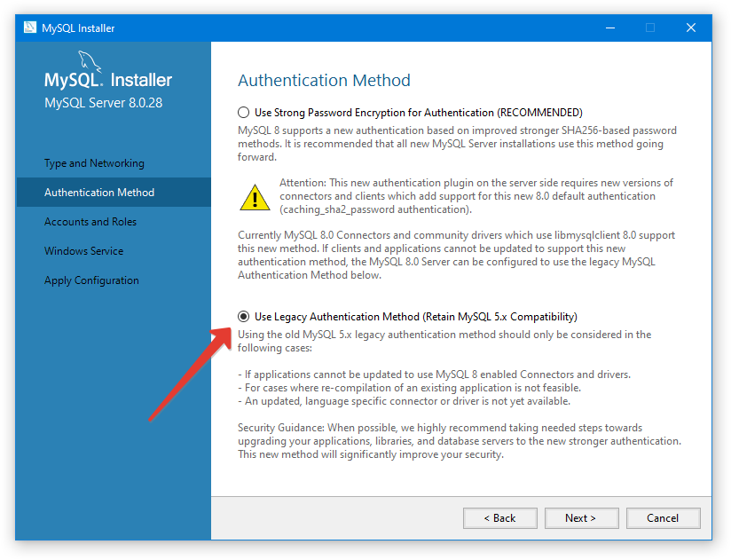The height and width of the screenshot is (560, 731).
Task: Select Use Strong Password Encryption radio button
Action: pyautogui.click(x=244, y=113)
